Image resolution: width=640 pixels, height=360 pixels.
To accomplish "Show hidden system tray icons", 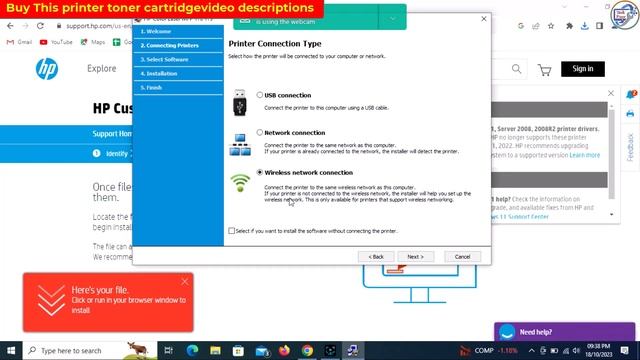I will tap(531, 351).
